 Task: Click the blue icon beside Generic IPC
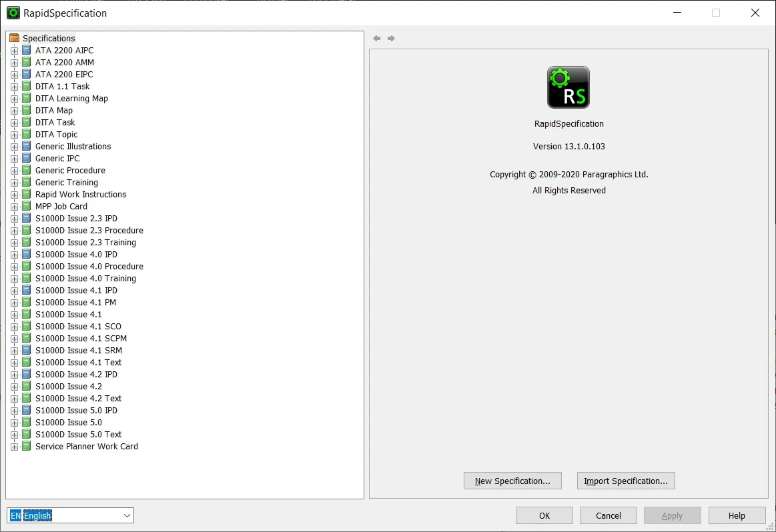tap(27, 158)
